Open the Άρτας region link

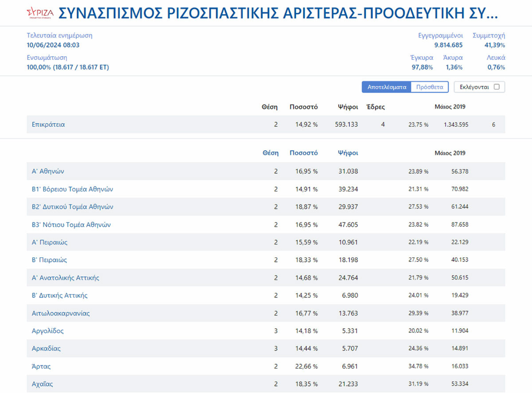41,366
